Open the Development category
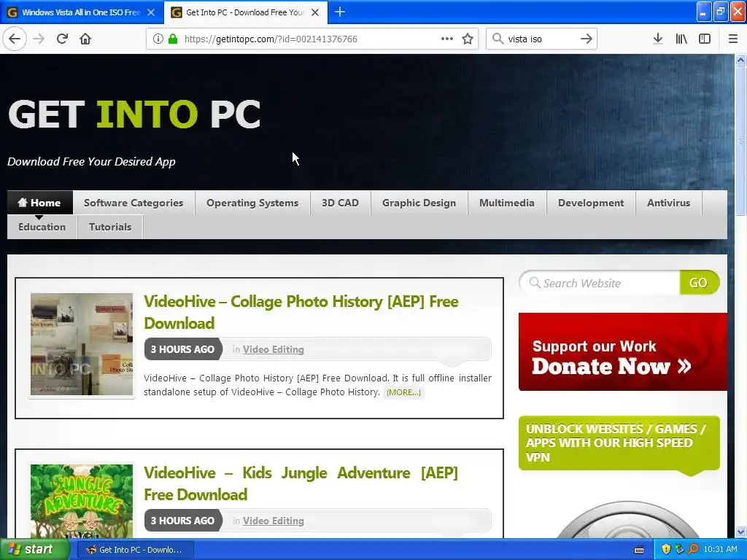747x560 pixels. point(591,203)
